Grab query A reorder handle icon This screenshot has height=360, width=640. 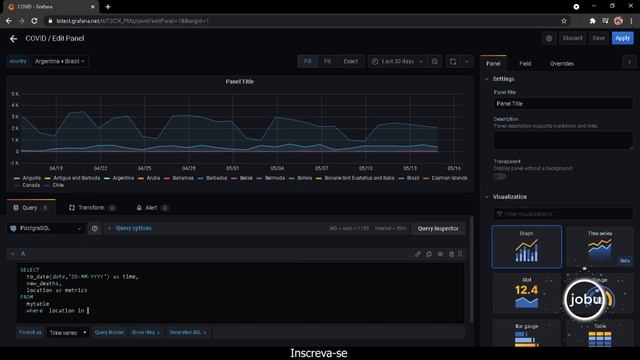pyautogui.click(x=460, y=254)
